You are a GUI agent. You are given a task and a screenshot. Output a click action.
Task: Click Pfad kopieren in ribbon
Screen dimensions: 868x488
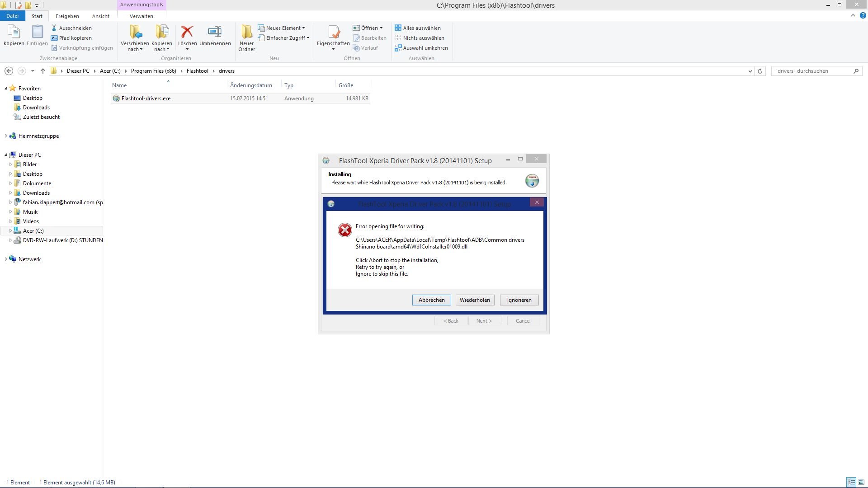click(x=71, y=38)
